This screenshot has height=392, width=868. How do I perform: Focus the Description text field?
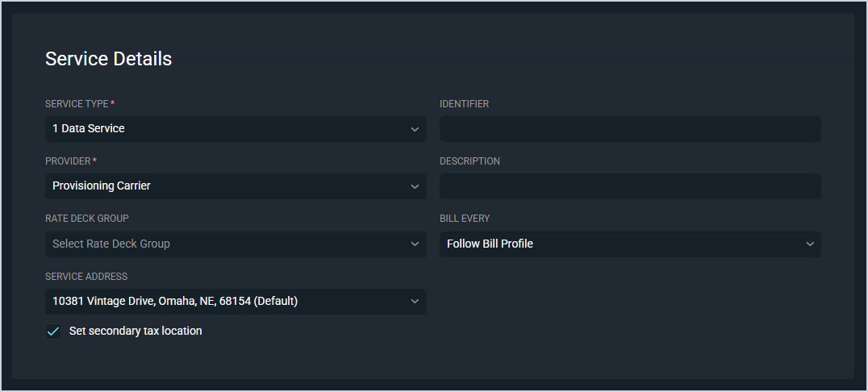(631, 186)
